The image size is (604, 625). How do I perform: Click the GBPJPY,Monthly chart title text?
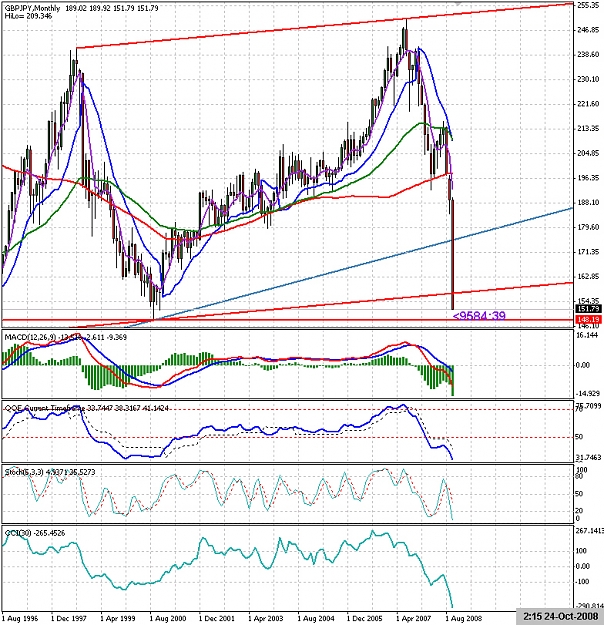tap(33, 8)
